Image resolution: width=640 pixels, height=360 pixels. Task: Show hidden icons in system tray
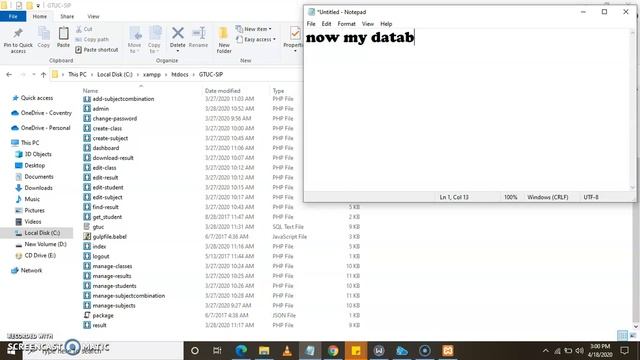546,351
